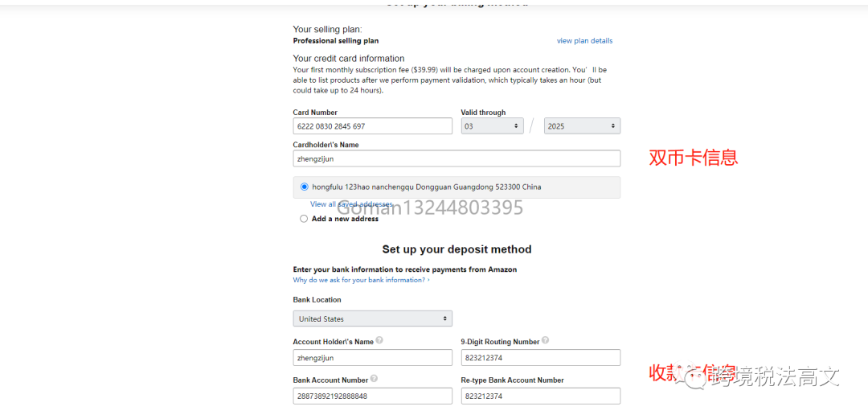Screen dimensions: 868x415
Task: Click the Bank Account Number field
Action: point(372,396)
